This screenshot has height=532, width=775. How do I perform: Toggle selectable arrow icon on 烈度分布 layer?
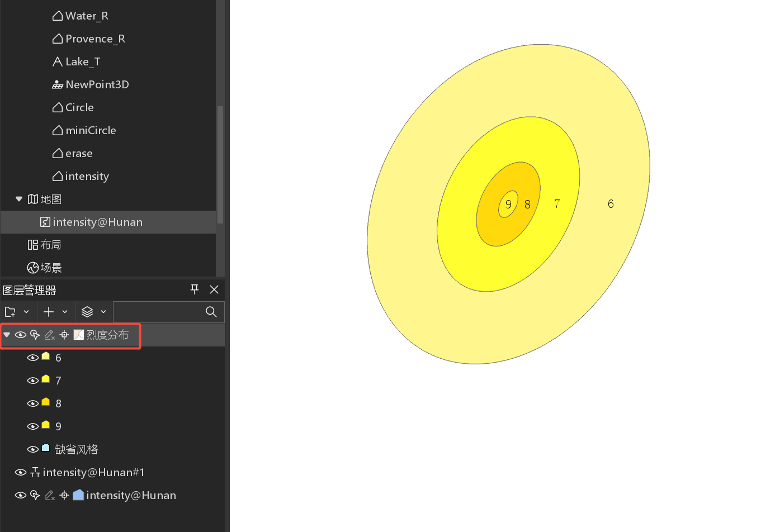(35, 335)
